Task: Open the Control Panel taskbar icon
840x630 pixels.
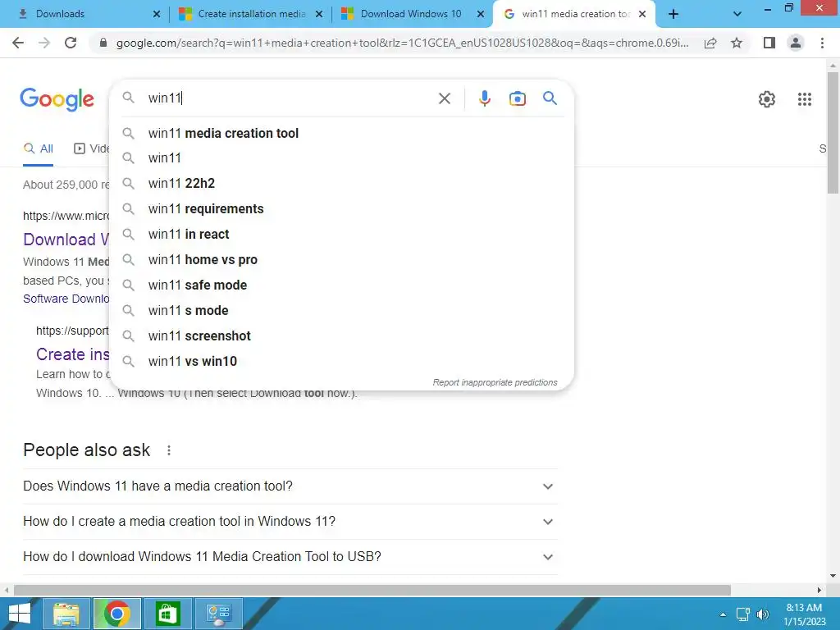Action: tap(218, 614)
